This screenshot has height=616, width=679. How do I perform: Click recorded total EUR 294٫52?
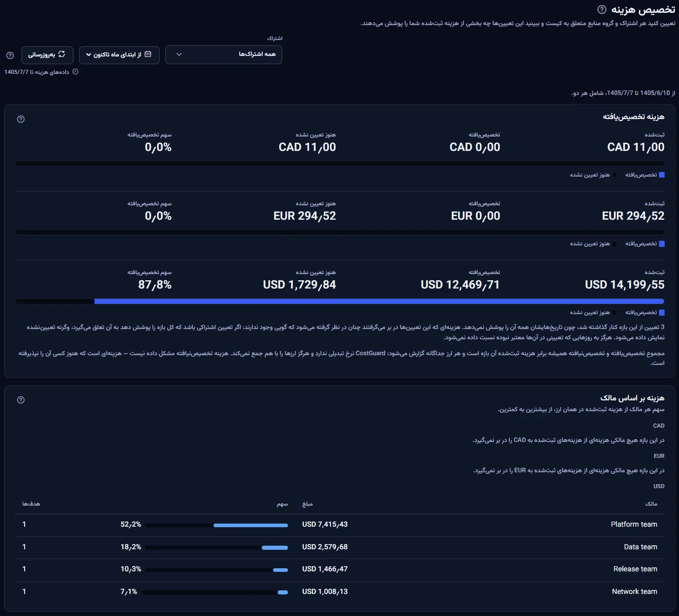click(633, 216)
